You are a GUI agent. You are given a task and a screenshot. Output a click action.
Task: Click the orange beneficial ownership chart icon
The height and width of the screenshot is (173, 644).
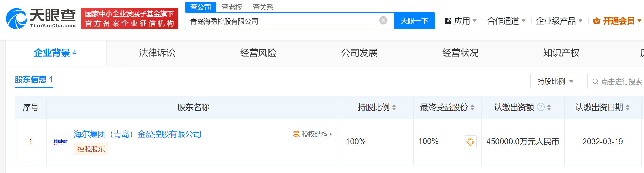click(x=470, y=142)
